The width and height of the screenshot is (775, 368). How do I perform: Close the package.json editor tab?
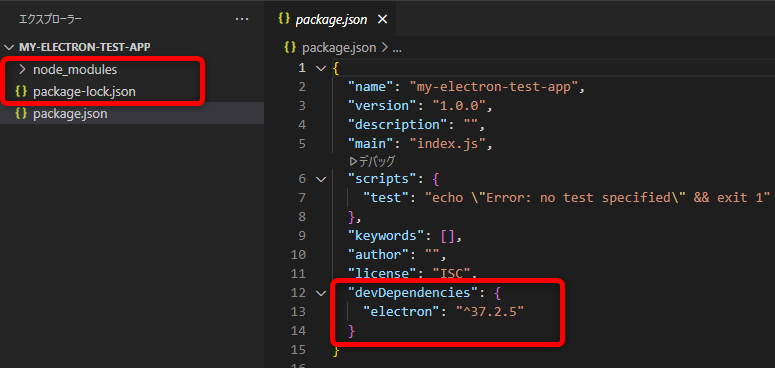click(382, 20)
